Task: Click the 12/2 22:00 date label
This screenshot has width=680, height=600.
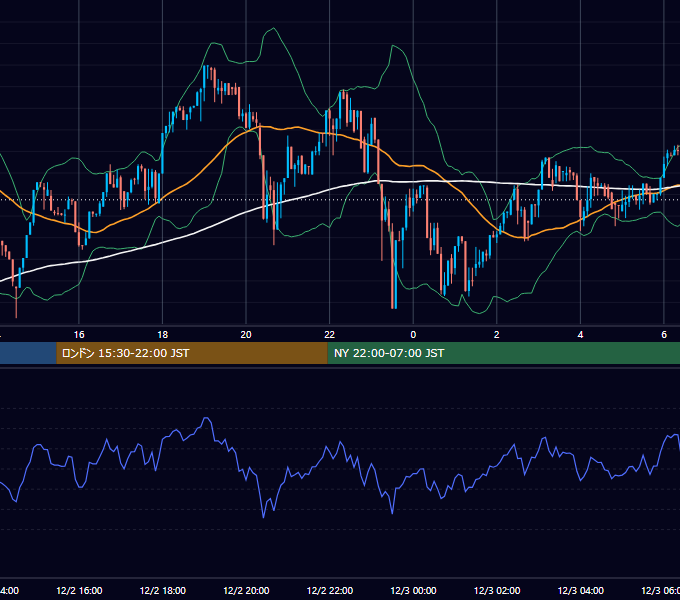Action: pyautogui.click(x=330, y=590)
